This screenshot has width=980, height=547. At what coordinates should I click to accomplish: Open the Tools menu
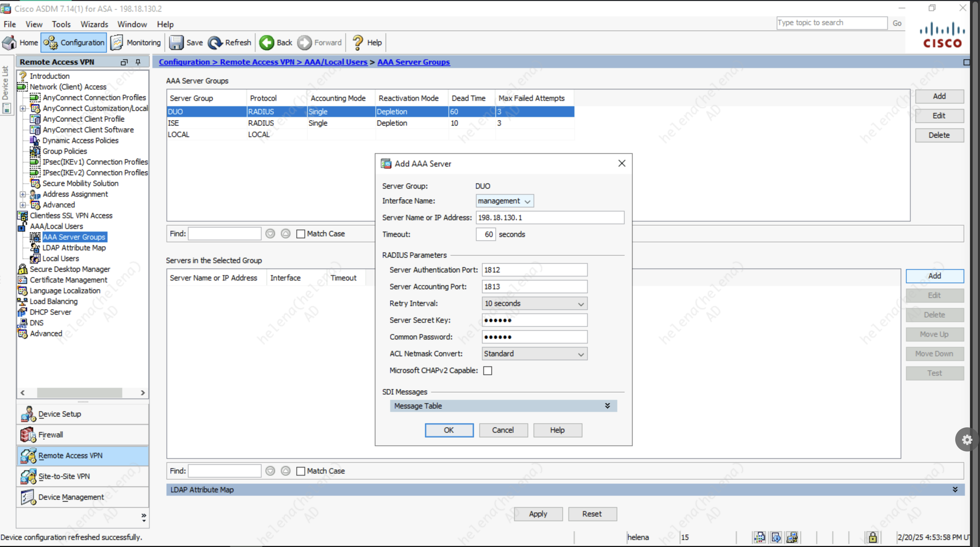[61, 24]
